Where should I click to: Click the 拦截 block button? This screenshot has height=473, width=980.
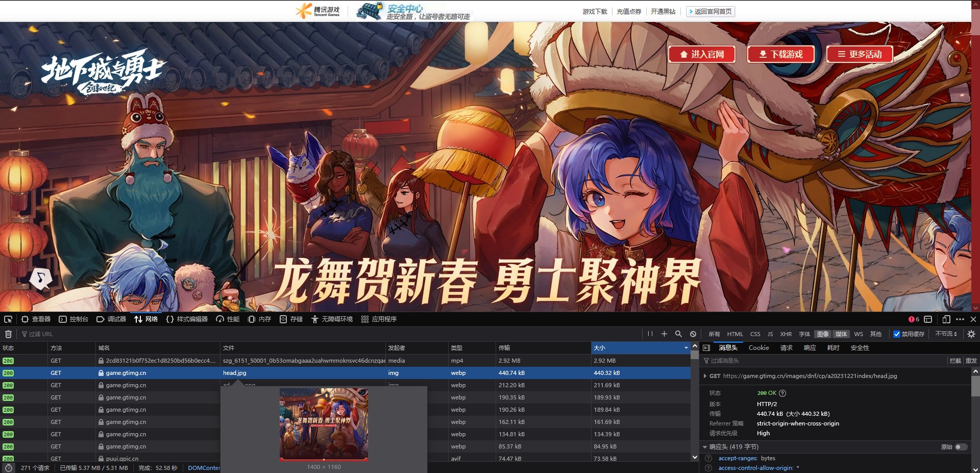pyautogui.click(x=955, y=361)
